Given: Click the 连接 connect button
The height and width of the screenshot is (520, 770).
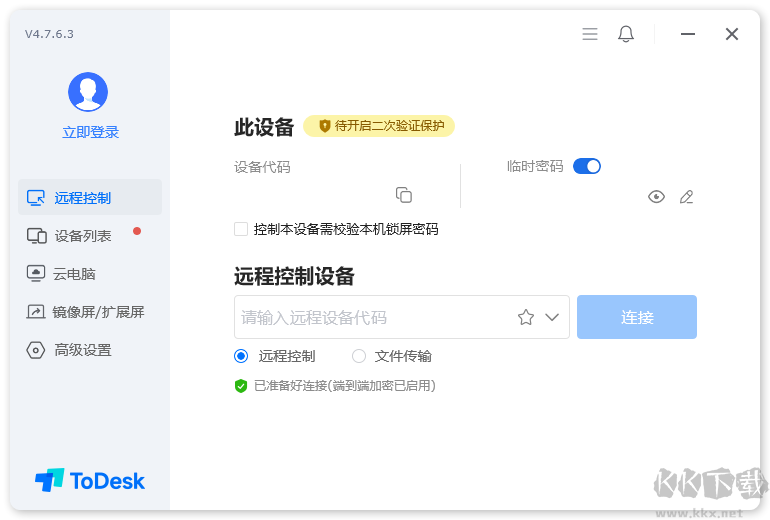Looking at the screenshot, I should click(637, 317).
